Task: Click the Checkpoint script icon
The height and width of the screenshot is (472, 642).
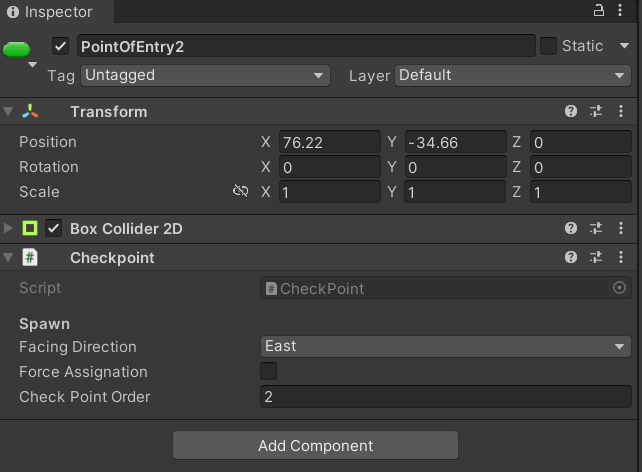Action: tap(30, 257)
